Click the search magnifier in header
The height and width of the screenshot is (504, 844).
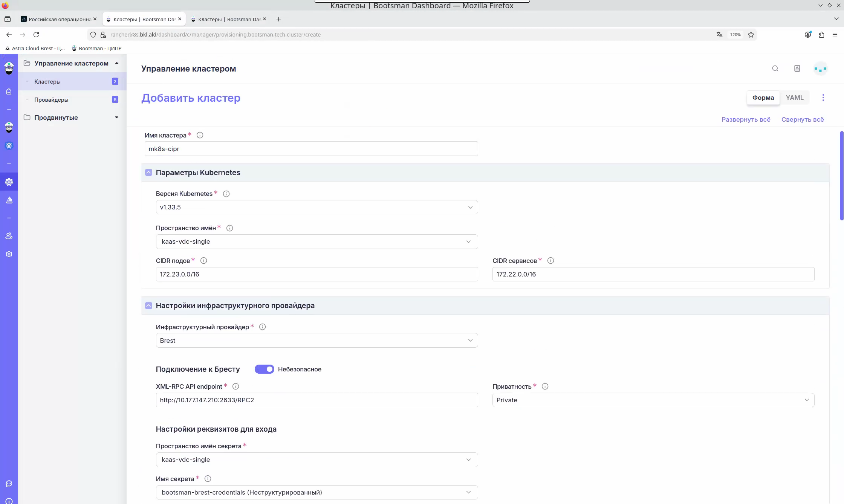coord(775,69)
